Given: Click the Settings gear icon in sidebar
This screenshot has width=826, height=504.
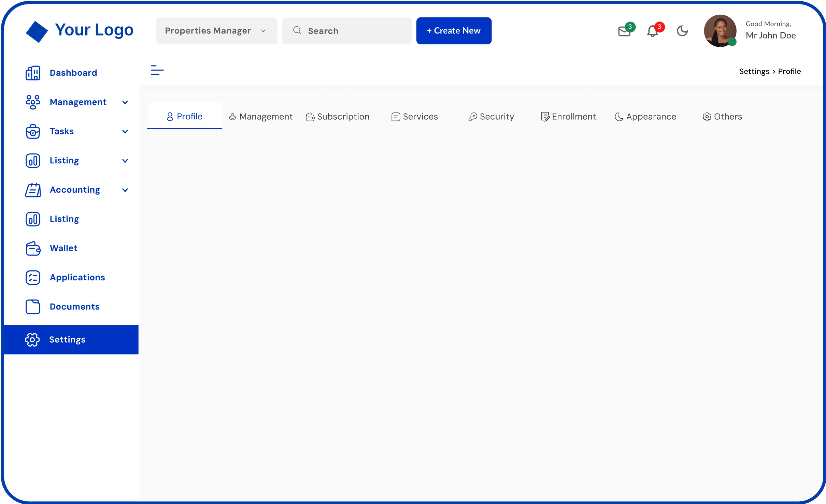Looking at the screenshot, I should click(32, 340).
